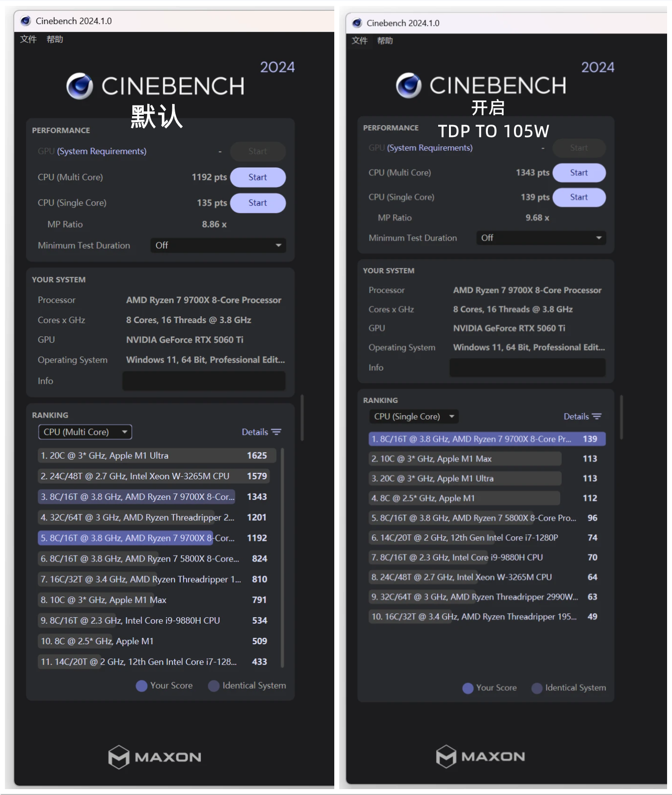Click the 1192 pts multi-core score
The height and width of the screenshot is (795, 672).
pos(209,177)
